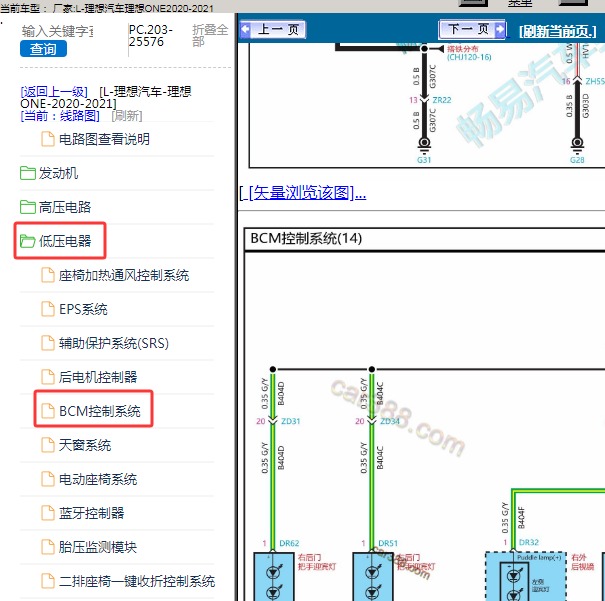Click the 发动机 folder icon
This screenshot has width=605, height=601.
(27, 173)
